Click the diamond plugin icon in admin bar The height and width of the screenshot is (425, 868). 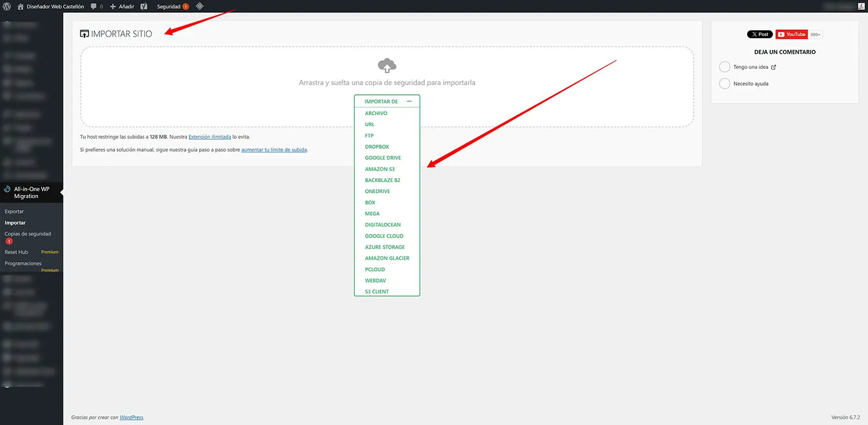click(199, 6)
